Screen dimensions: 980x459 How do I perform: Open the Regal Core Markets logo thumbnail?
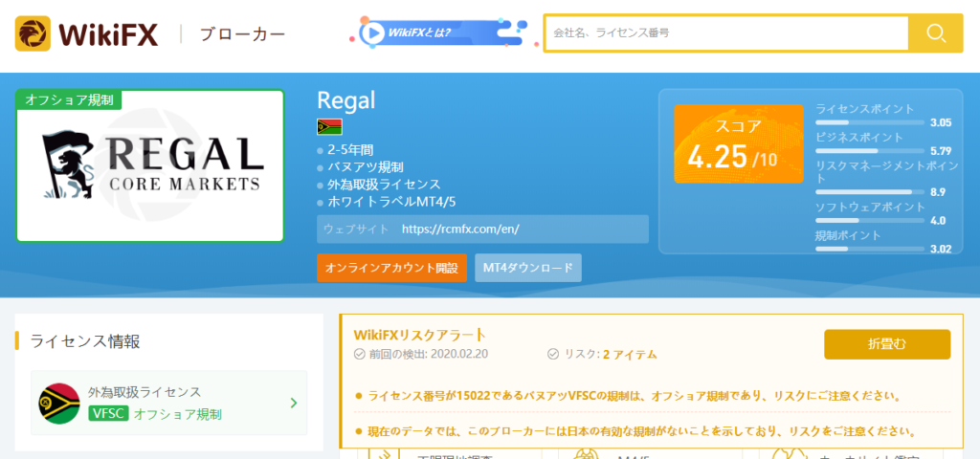150,166
